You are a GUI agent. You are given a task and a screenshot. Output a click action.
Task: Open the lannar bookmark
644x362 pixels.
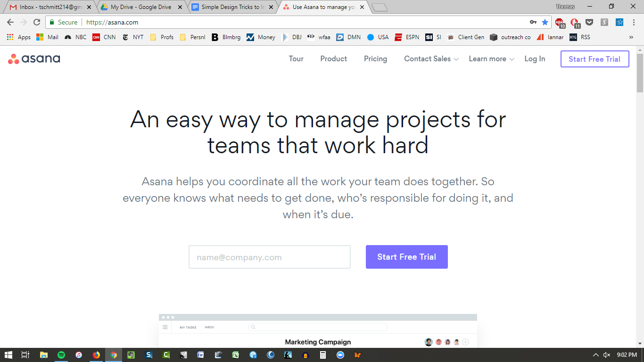coord(550,37)
